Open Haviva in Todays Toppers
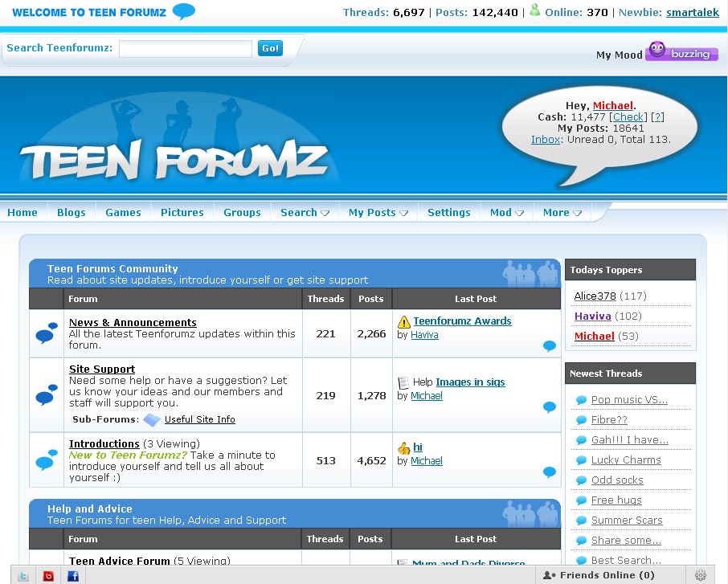728x584 pixels. click(593, 317)
